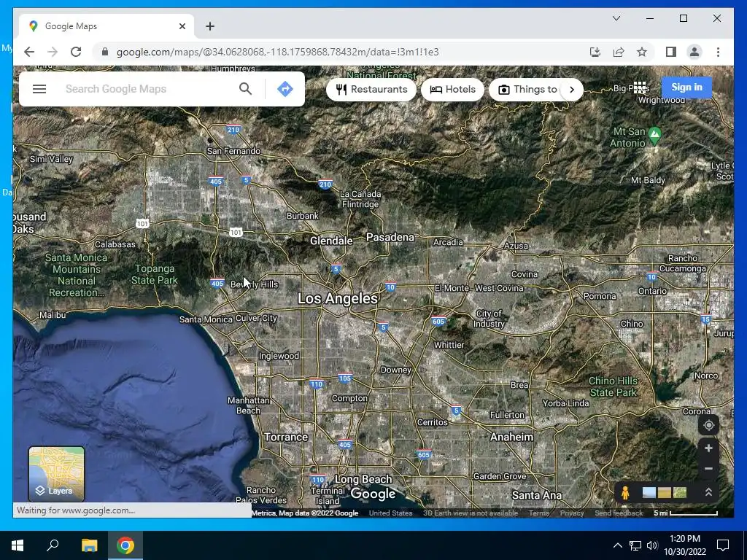Click the Terms link in the footer

[x=539, y=513]
